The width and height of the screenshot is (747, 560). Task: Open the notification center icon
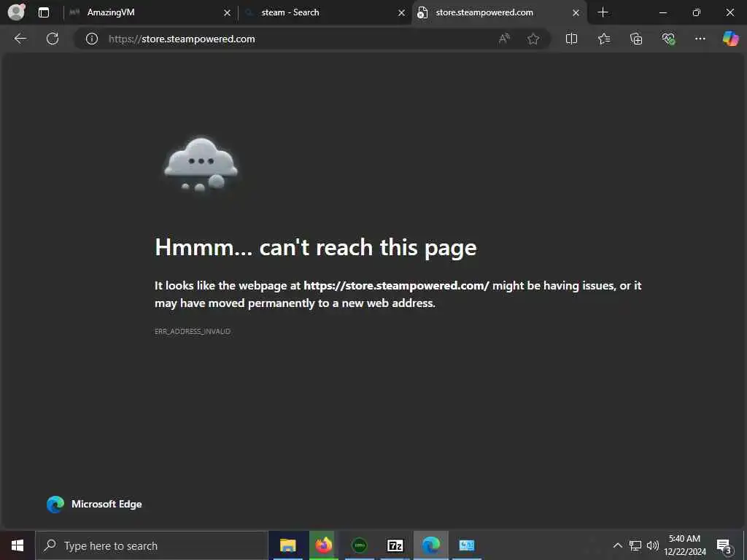point(724,545)
